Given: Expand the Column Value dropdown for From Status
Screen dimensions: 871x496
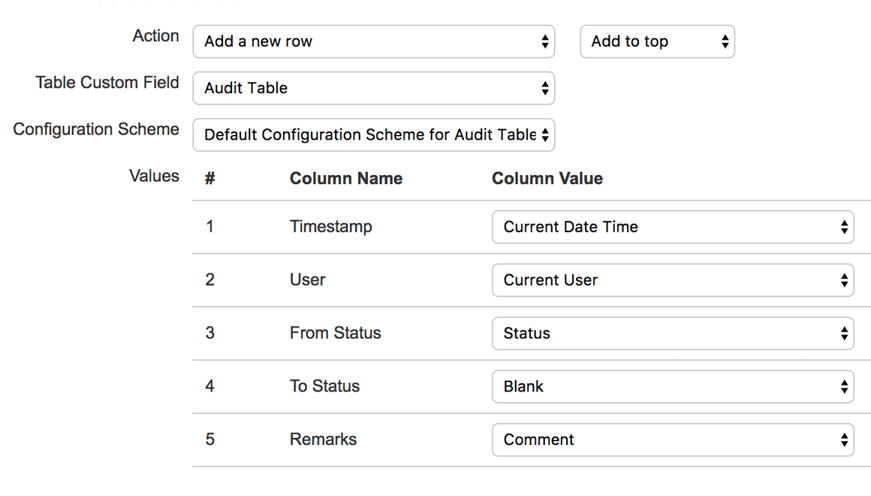Looking at the screenshot, I should click(x=672, y=333).
